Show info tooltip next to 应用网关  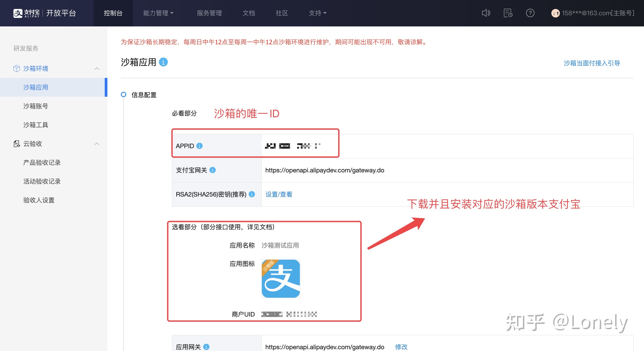point(206,347)
